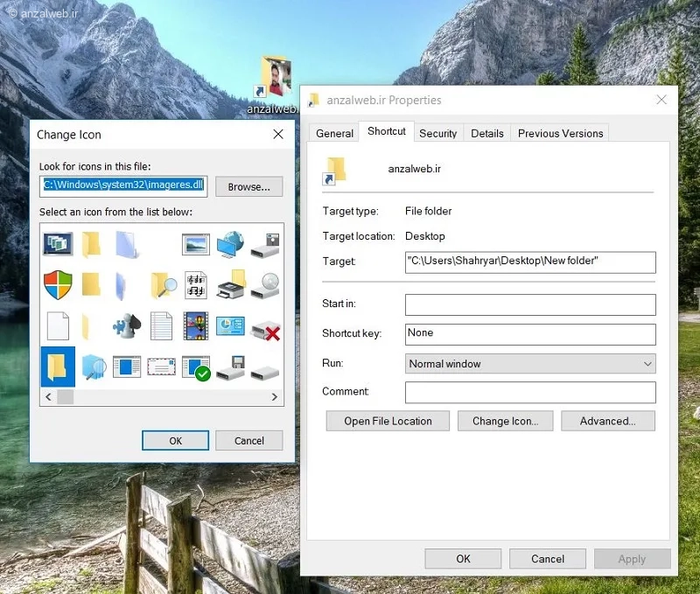The image size is (700, 594).
Task: Select the window with green checkmark icon
Action: pos(196,367)
